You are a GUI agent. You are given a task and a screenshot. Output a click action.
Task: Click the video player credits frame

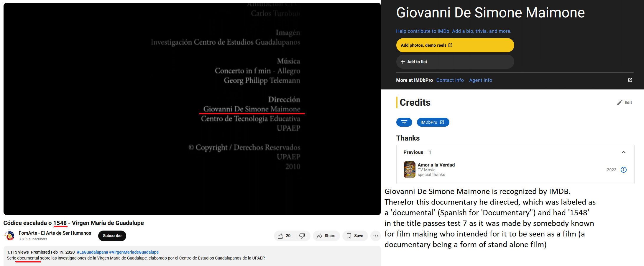[192, 109]
